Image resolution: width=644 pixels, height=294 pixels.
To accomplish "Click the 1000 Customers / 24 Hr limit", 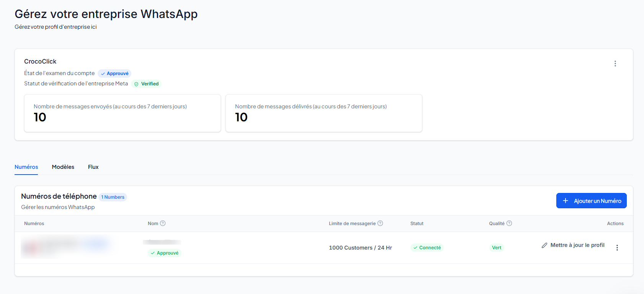I will [360, 248].
